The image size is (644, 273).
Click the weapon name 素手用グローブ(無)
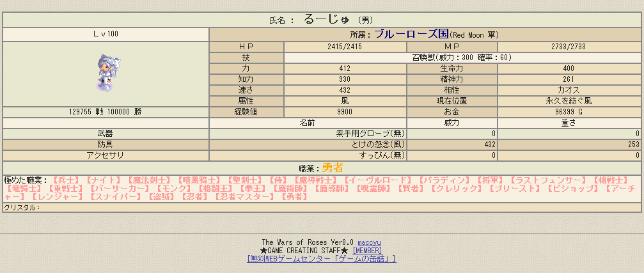pos(370,134)
